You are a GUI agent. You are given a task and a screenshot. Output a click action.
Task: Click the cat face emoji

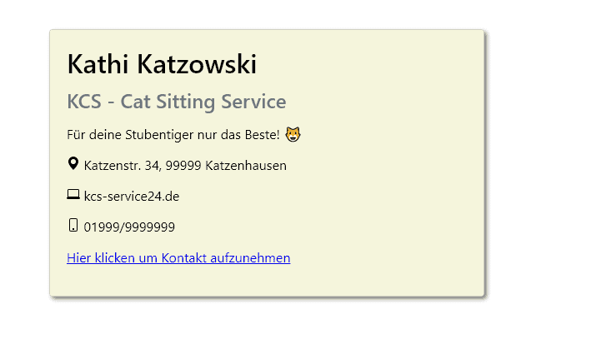pyautogui.click(x=293, y=134)
